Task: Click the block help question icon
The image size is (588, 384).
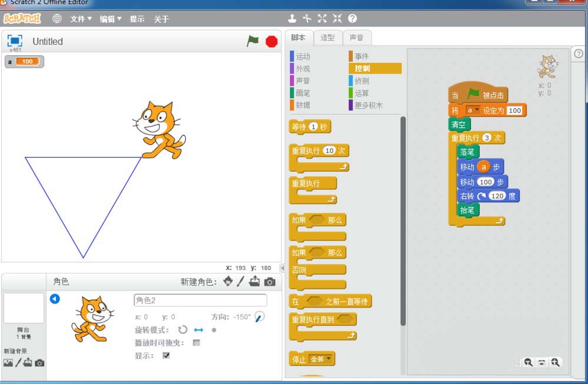Action: coord(352,18)
